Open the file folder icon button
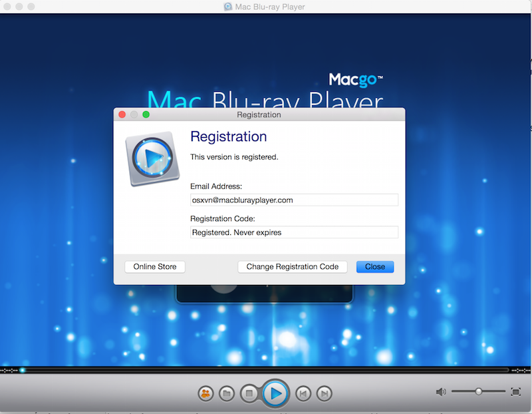The image size is (532, 414). (x=226, y=393)
